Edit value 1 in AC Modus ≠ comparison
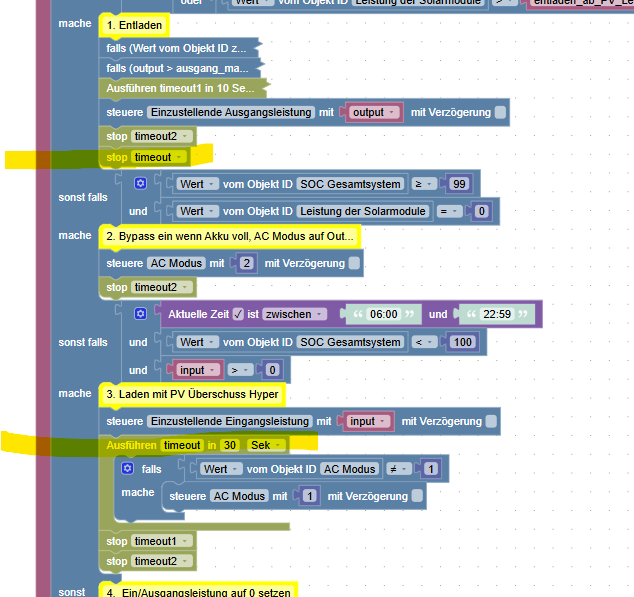The width and height of the screenshot is (634, 597). [431, 469]
